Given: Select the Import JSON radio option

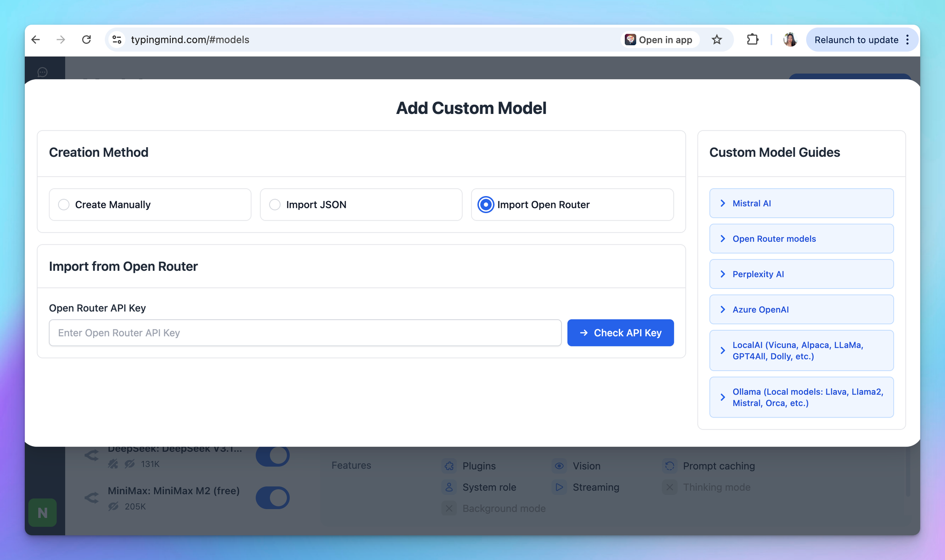Looking at the screenshot, I should coord(275,204).
